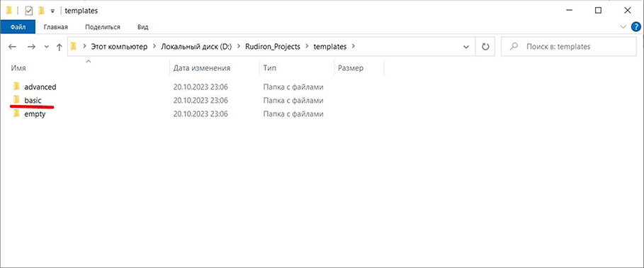Switch to the Вид ribbon tab

143,27
